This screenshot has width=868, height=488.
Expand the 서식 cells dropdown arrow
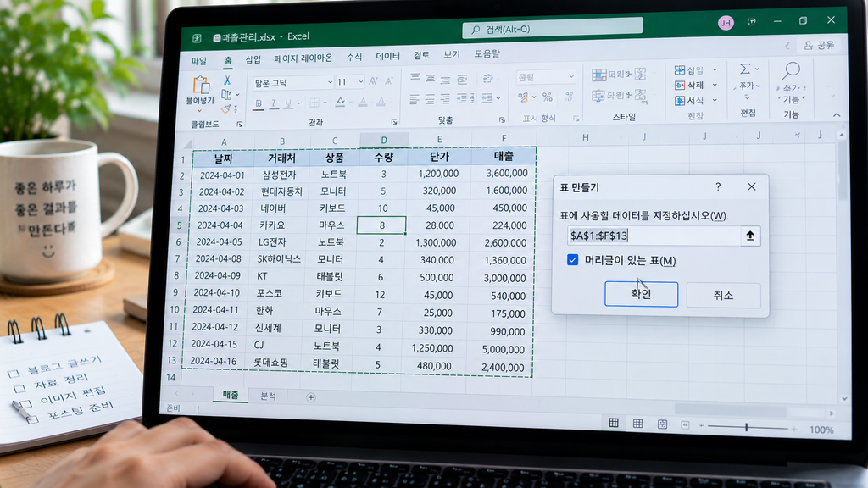click(x=715, y=101)
